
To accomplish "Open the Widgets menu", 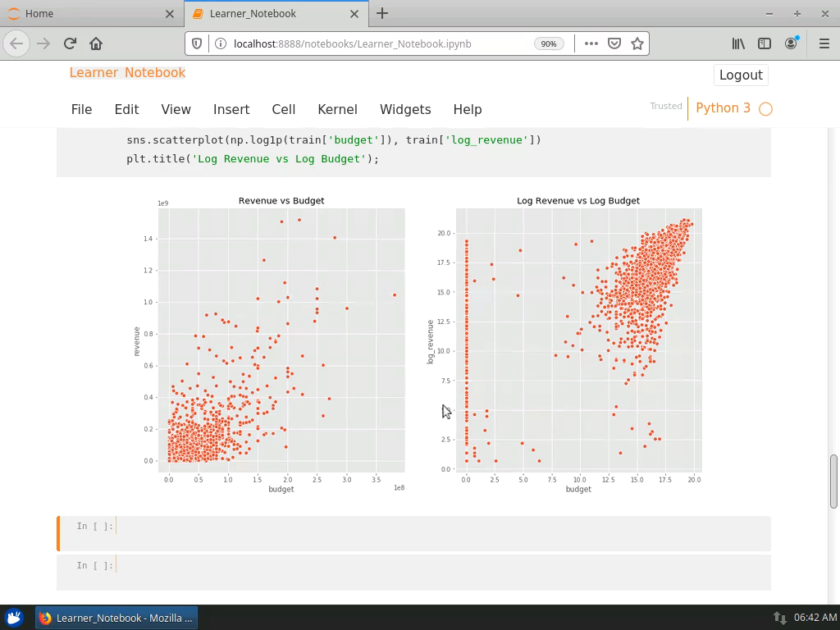I will 405,109.
